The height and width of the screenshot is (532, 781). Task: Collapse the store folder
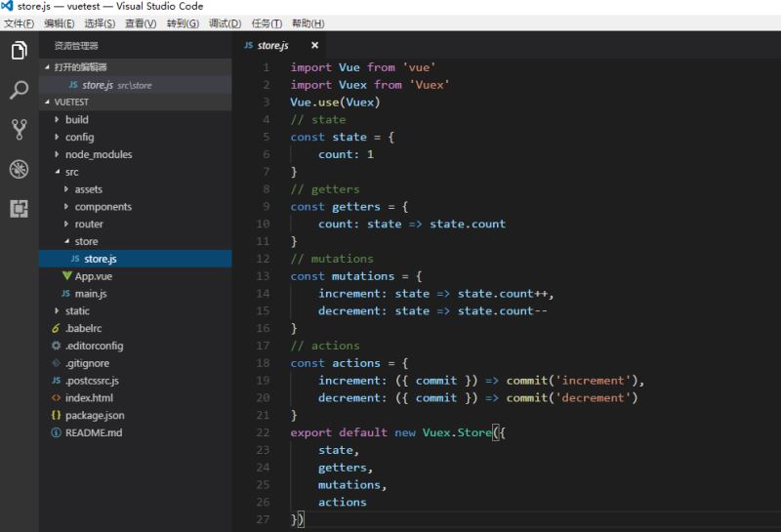pos(66,241)
